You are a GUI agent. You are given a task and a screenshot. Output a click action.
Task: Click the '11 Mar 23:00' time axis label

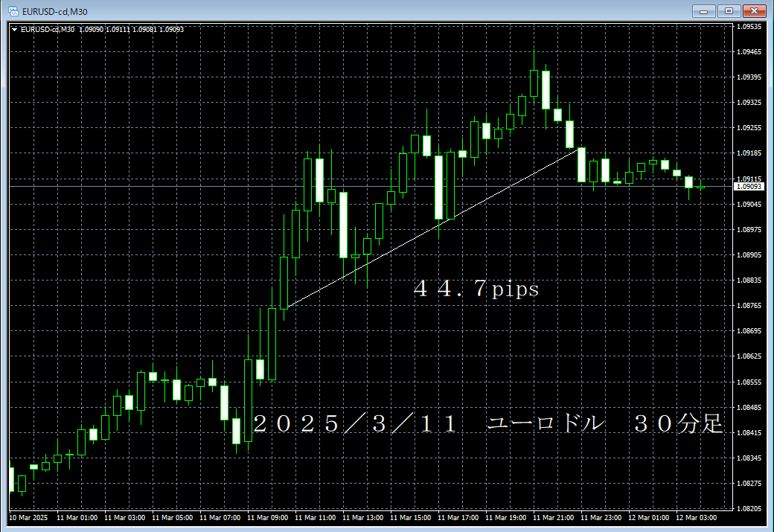(x=601, y=518)
